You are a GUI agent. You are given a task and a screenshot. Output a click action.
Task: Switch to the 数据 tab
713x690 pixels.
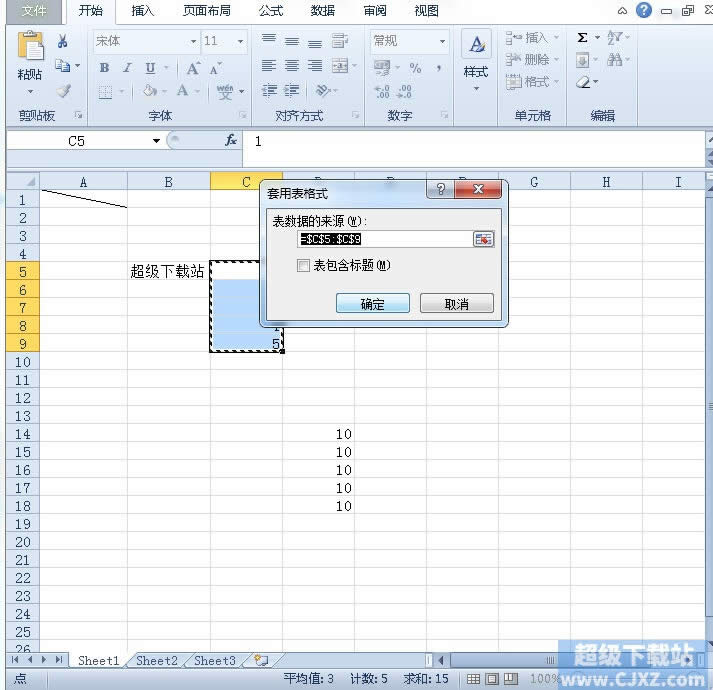click(323, 11)
